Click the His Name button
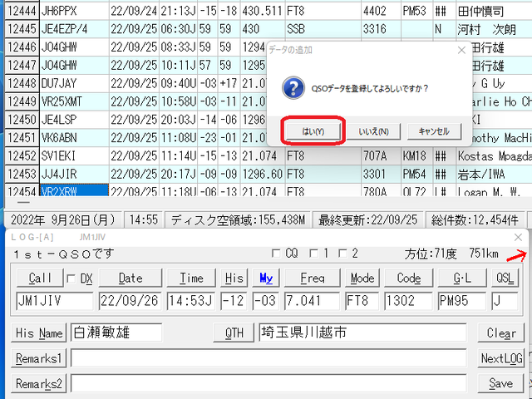Screen dimensions: 532x399 pos(39,332)
